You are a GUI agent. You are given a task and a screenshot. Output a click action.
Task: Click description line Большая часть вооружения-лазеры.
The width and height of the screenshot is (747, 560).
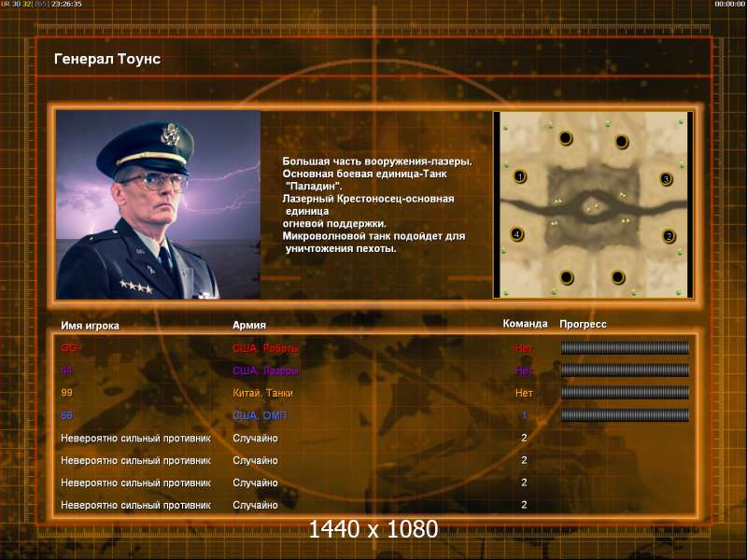[x=377, y=161]
